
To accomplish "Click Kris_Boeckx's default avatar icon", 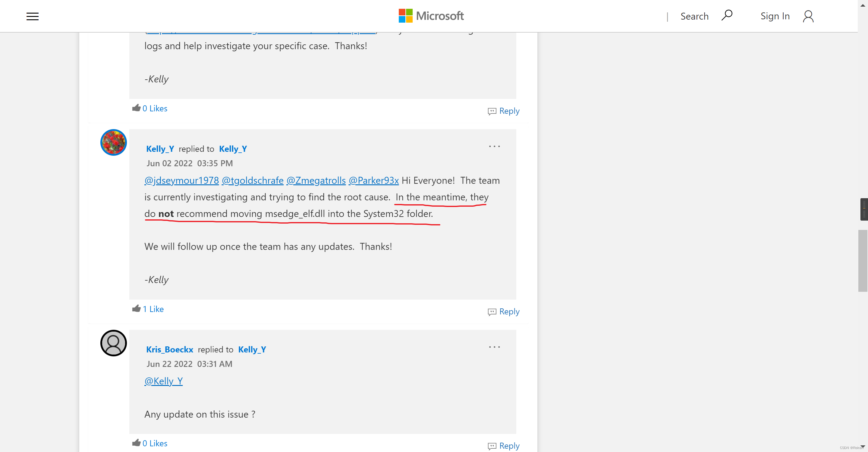I will [x=114, y=343].
